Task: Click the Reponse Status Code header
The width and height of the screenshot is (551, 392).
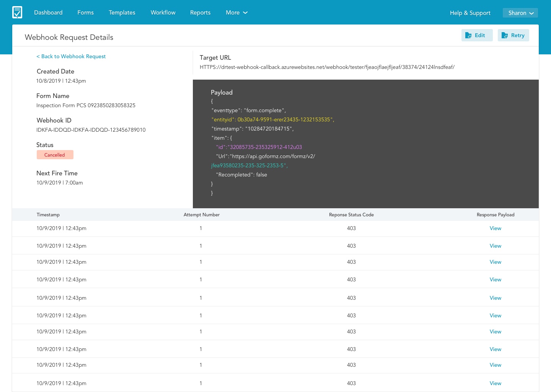Action: [x=351, y=215]
